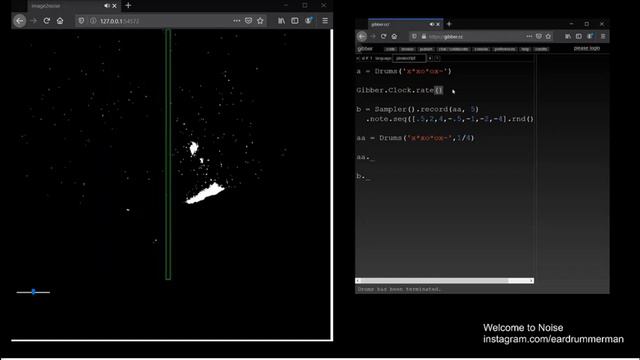Close the gibber.cc tab
This screenshot has height=360, width=640.
(438, 24)
